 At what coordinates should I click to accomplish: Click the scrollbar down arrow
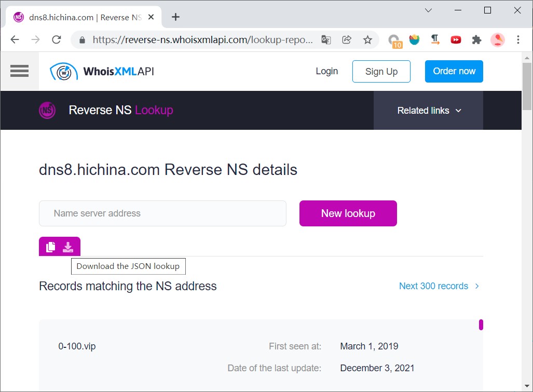click(527, 386)
